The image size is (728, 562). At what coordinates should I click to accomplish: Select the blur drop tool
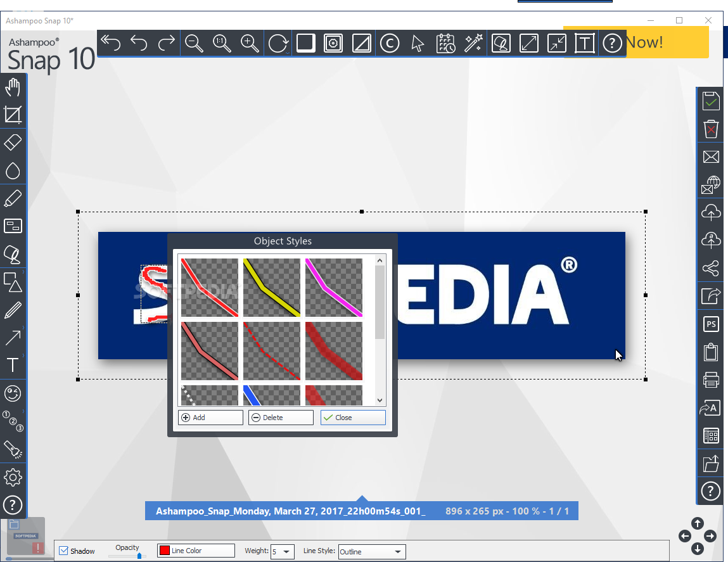(x=13, y=170)
